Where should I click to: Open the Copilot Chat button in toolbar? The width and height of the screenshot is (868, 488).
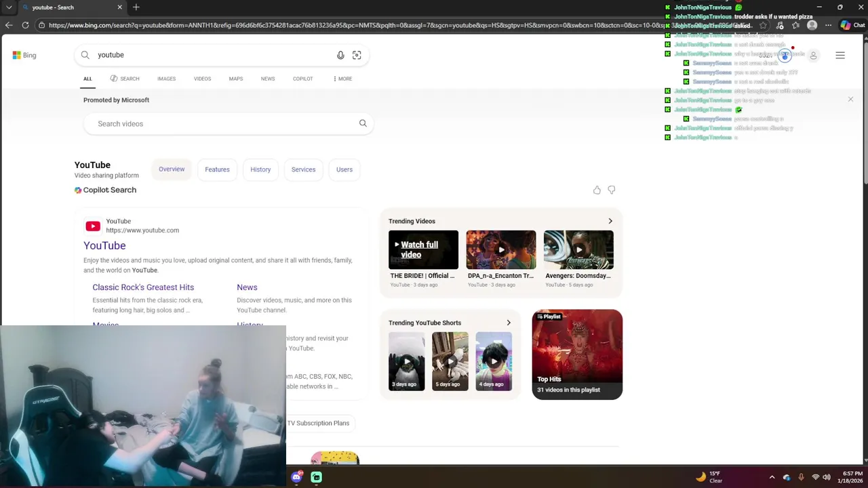click(853, 25)
